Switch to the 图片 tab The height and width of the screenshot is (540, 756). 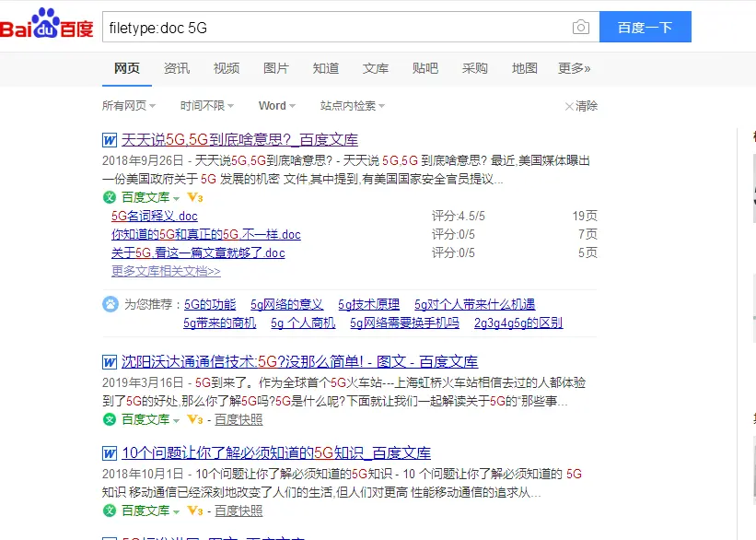point(275,68)
